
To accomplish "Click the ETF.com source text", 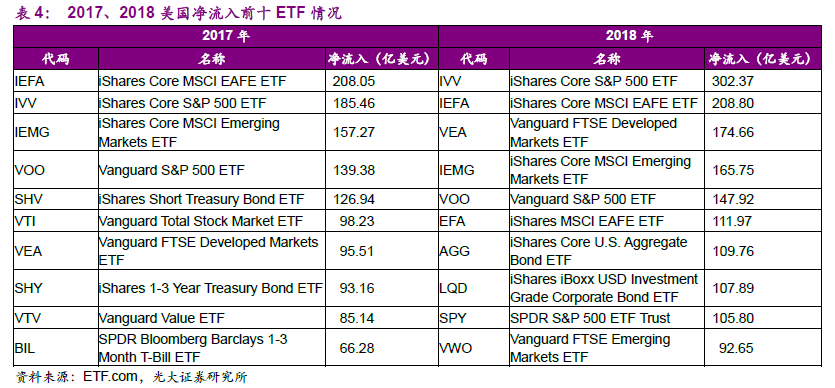I will coord(110,377).
